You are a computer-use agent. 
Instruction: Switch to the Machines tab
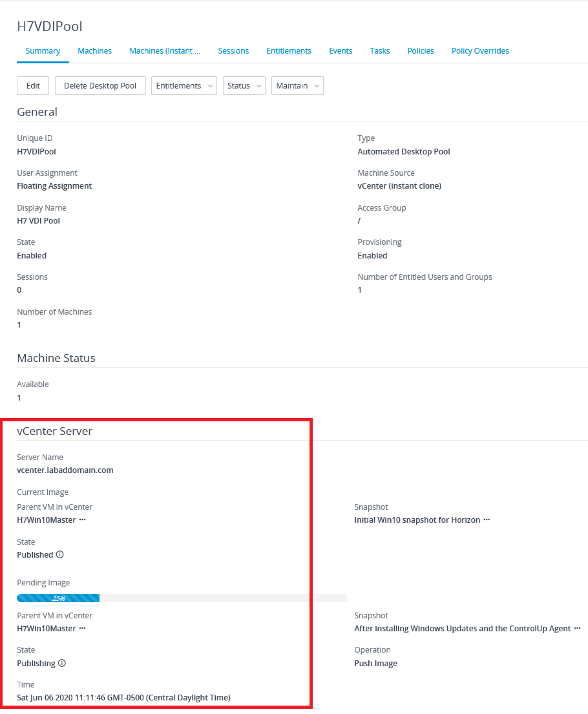94,51
